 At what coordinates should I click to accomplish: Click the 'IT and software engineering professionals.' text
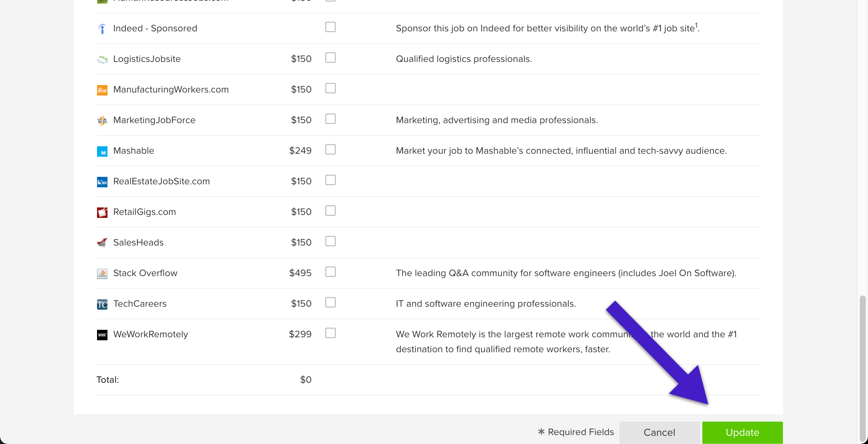click(x=486, y=304)
